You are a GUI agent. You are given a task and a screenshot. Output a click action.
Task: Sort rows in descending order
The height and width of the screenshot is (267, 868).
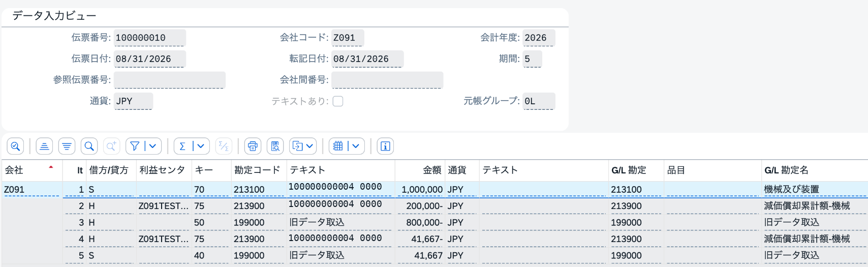point(67,146)
